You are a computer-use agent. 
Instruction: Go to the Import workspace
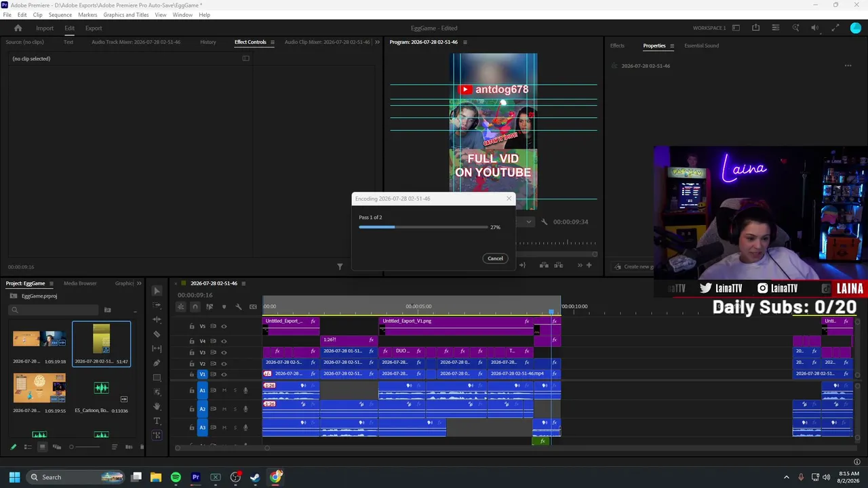point(45,28)
